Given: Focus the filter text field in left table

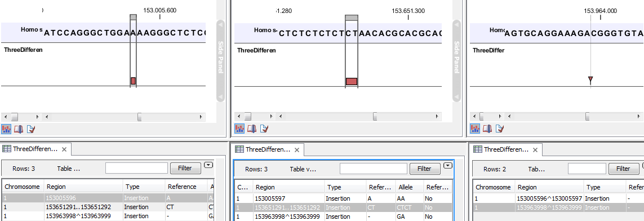Looking at the screenshot, I should pos(136,168).
